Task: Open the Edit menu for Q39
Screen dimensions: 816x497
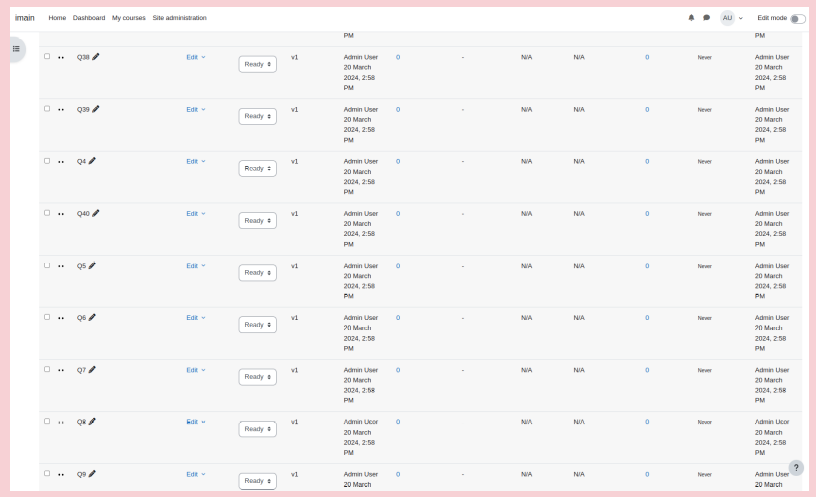Action: 196,109
